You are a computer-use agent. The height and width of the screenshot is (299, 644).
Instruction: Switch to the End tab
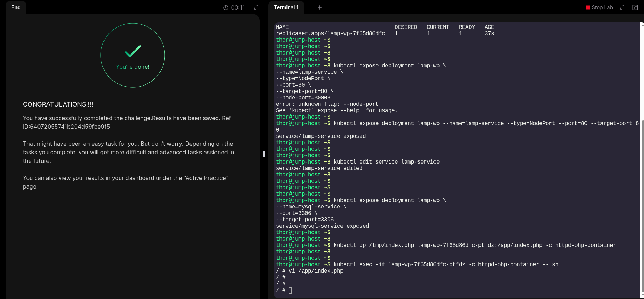click(16, 7)
